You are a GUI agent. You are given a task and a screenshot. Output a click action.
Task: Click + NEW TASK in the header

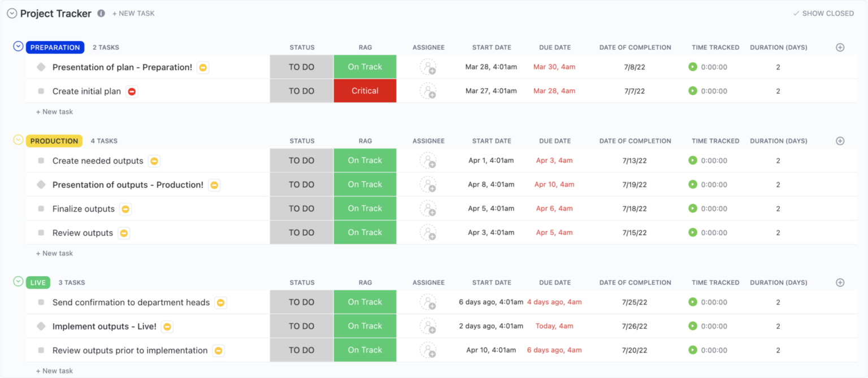pos(133,13)
